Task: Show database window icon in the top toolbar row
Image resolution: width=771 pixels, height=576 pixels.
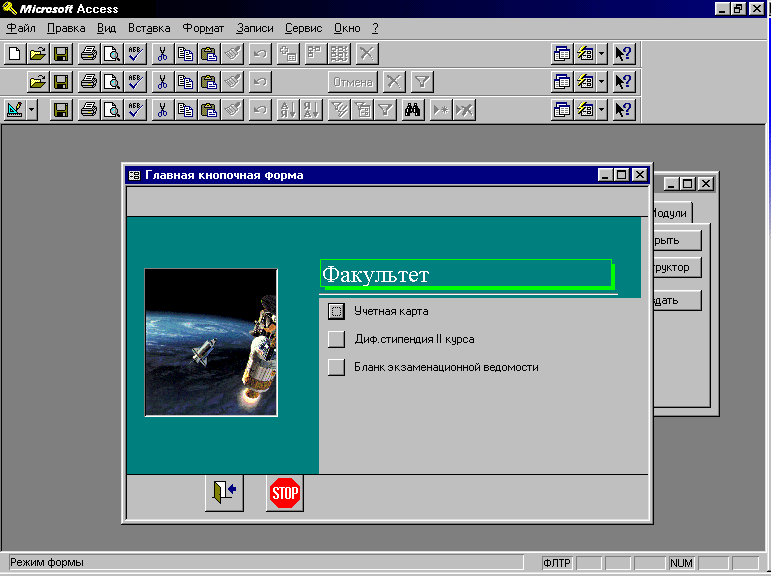Action: (562, 54)
